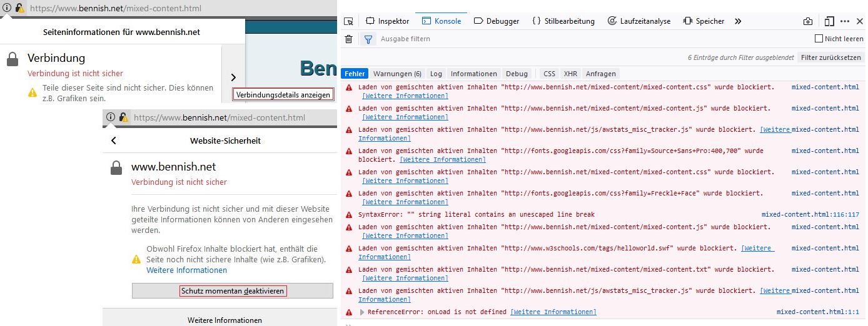Show more devtools tabs via double chevron
868x326 pixels.
tap(738, 21)
